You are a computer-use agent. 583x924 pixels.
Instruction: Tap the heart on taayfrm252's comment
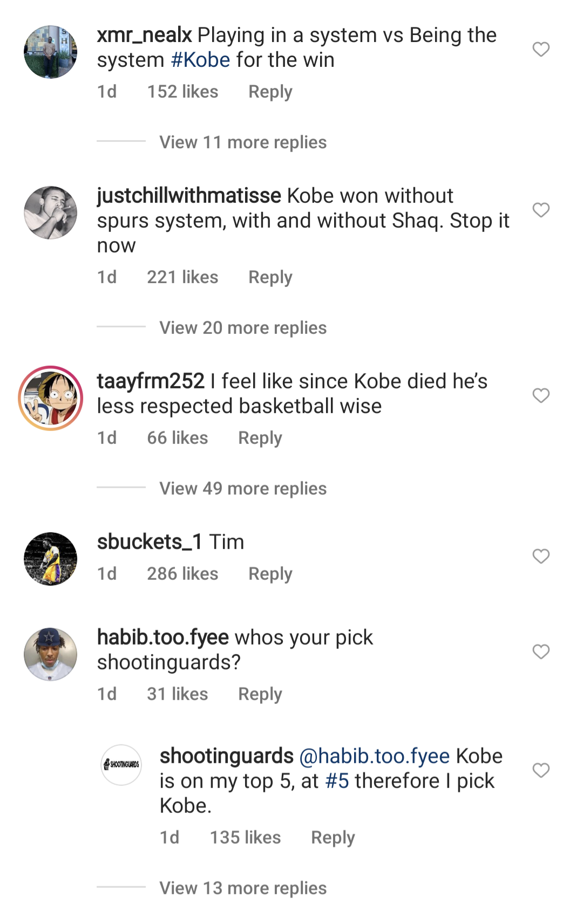tap(541, 395)
